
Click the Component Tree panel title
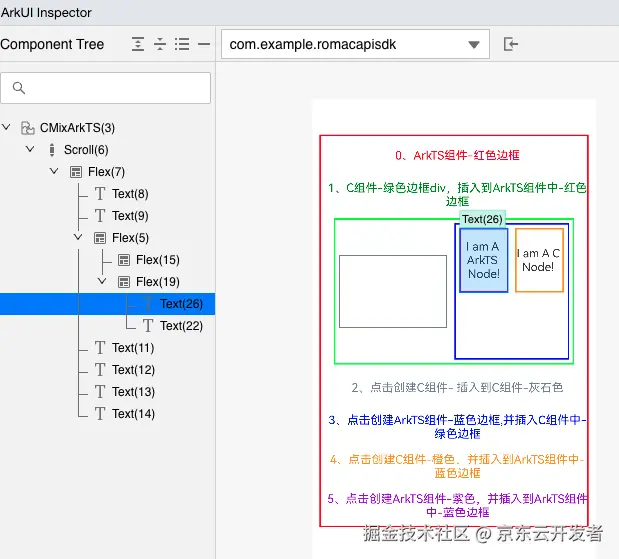tap(52, 44)
